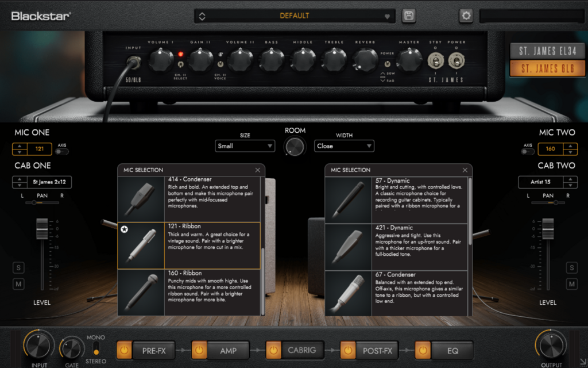Solo Cab One with the S button

point(18,268)
